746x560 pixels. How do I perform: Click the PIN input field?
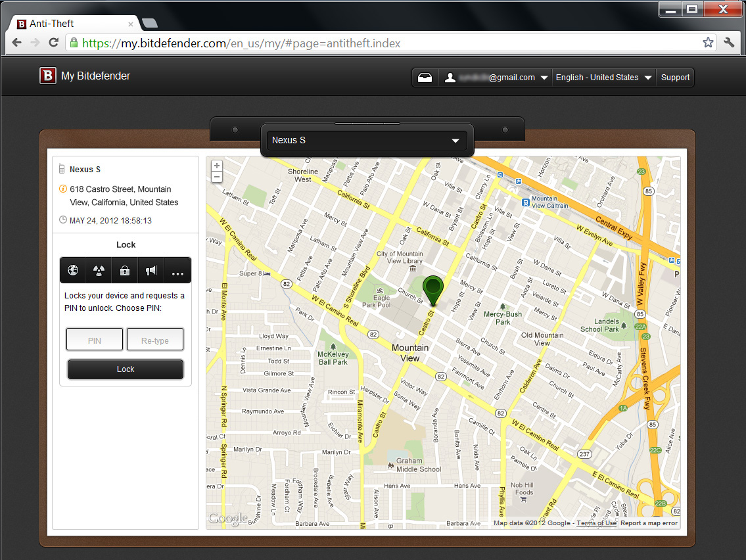tap(95, 340)
